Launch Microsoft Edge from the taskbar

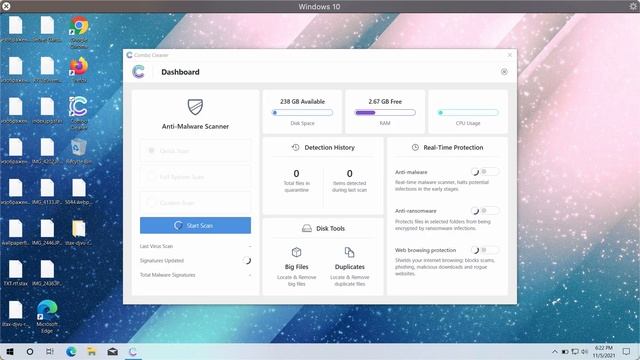pos(71,351)
